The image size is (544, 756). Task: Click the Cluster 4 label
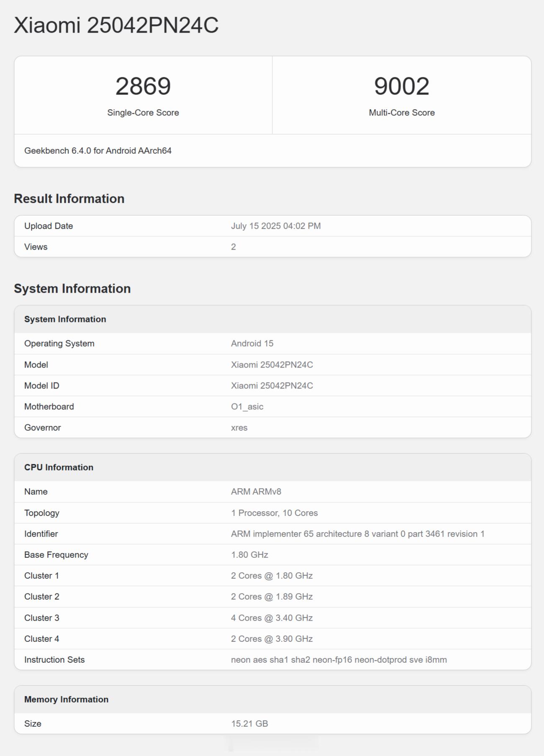42,639
